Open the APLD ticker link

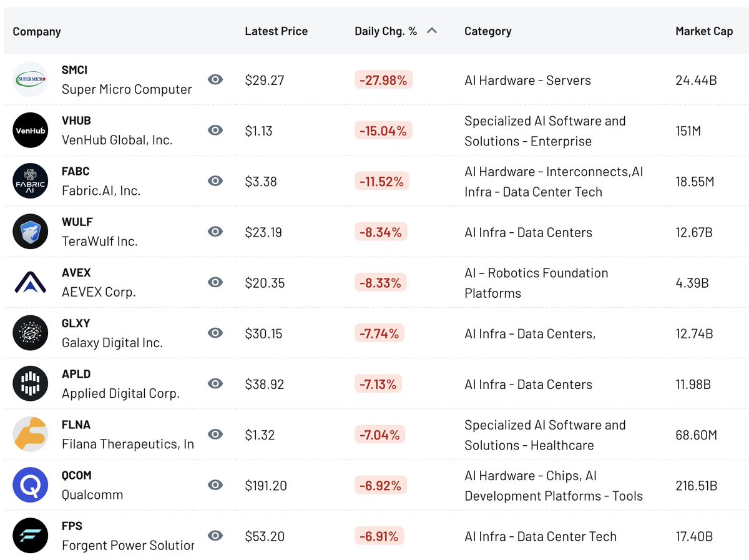pyautogui.click(x=76, y=374)
